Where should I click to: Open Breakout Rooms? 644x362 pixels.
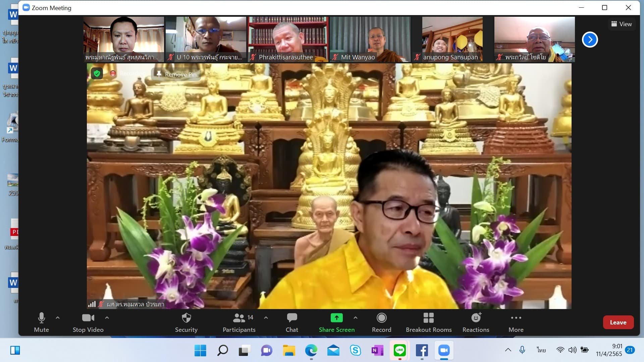[429, 322]
